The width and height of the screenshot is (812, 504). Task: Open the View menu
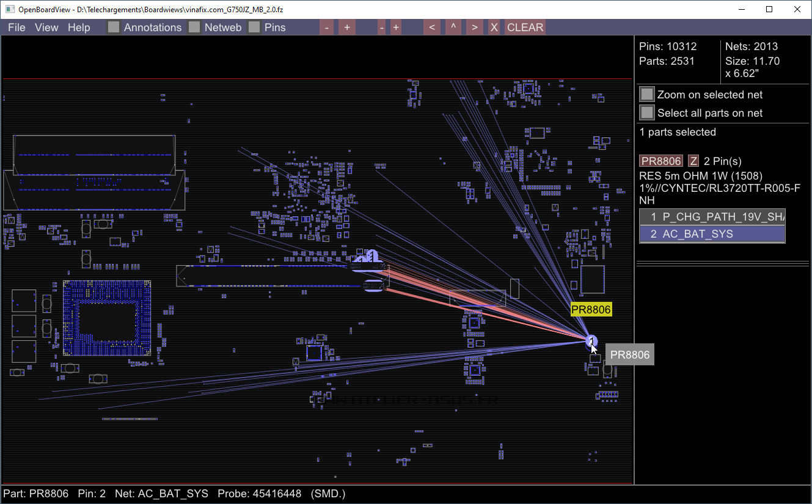[x=46, y=27]
